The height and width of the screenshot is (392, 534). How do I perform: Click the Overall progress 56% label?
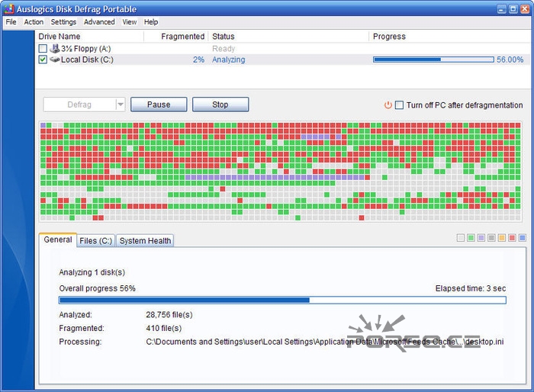(97, 288)
